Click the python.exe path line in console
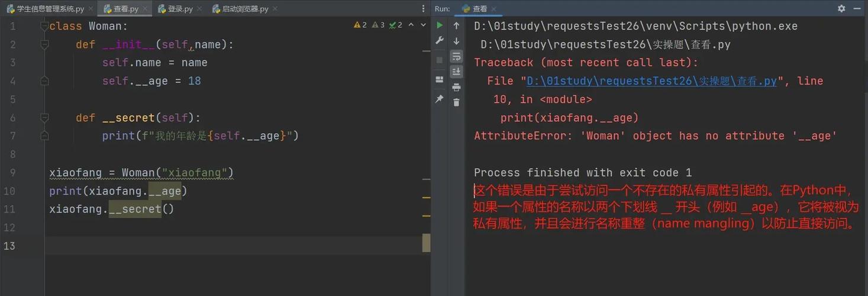The width and height of the screenshot is (868, 296). [x=635, y=26]
